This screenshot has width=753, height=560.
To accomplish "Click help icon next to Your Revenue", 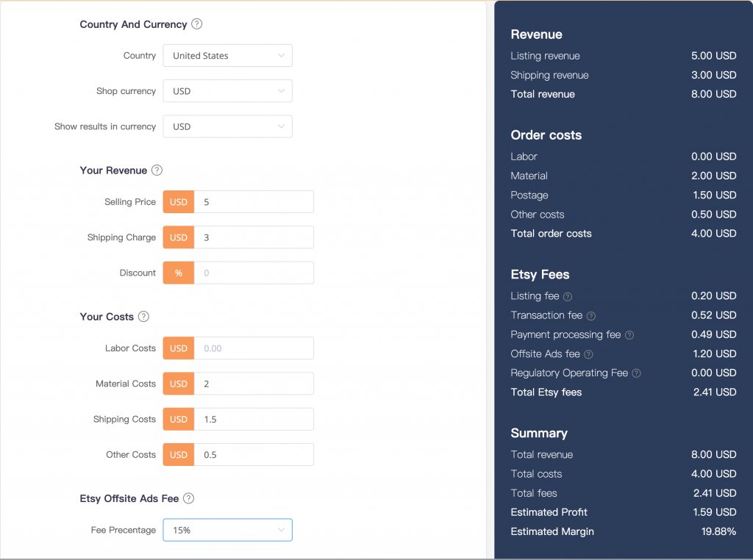I will pyautogui.click(x=157, y=170).
